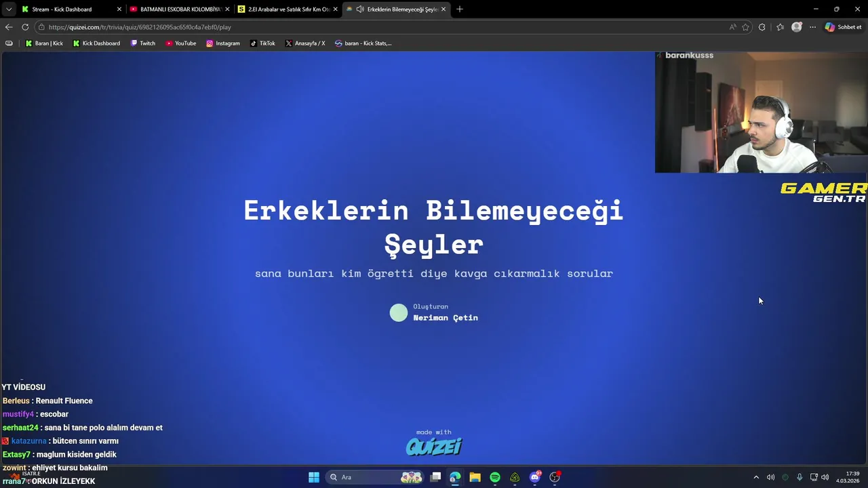Open the Baran | Kick bookmark
Viewport: 868px width, 488px height.
pyautogui.click(x=44, y=43)
